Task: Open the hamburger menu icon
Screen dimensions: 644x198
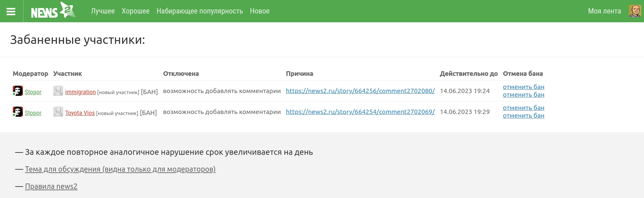Action: 11,11
